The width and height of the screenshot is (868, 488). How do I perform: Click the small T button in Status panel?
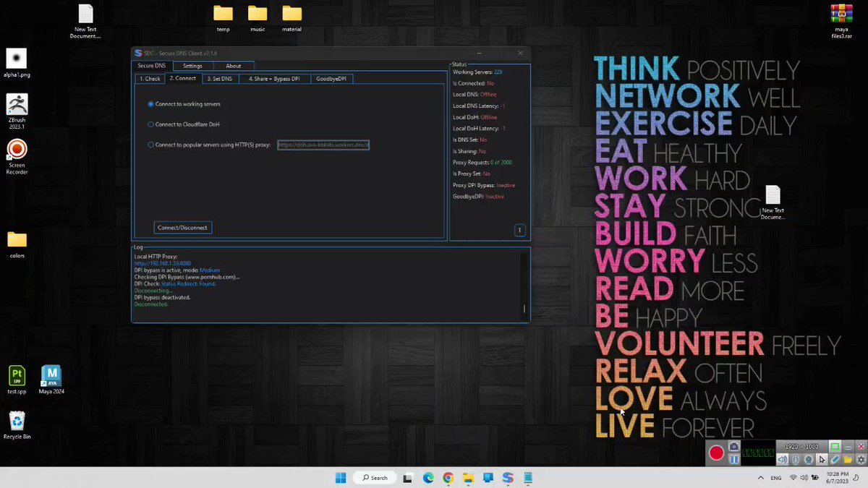click(519, 230)
